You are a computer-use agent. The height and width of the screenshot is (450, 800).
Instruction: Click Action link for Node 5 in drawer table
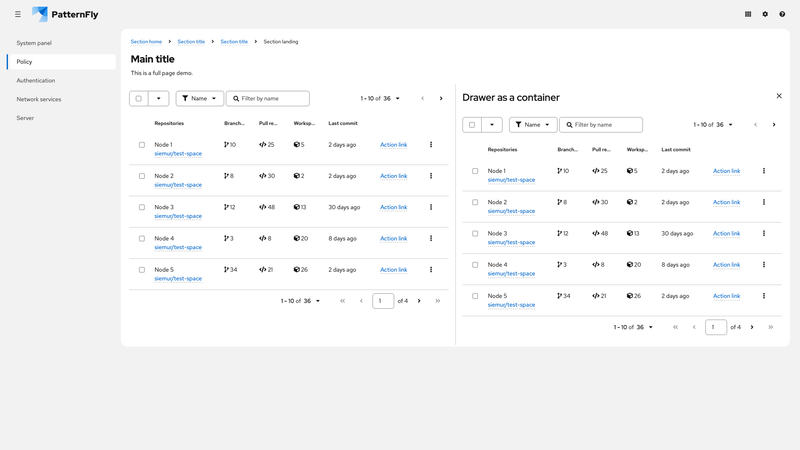pos(727,296)
